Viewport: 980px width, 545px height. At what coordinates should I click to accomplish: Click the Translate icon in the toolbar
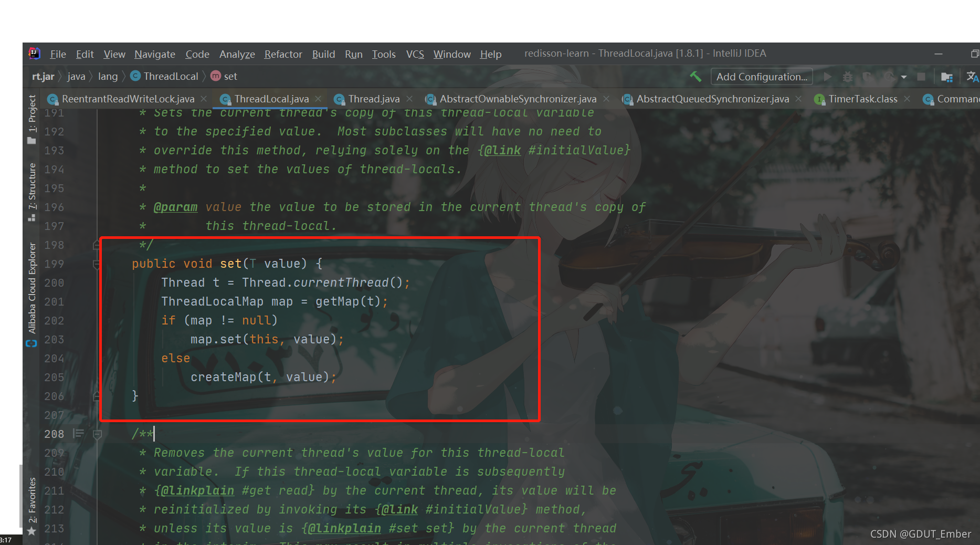click(973, 77)
